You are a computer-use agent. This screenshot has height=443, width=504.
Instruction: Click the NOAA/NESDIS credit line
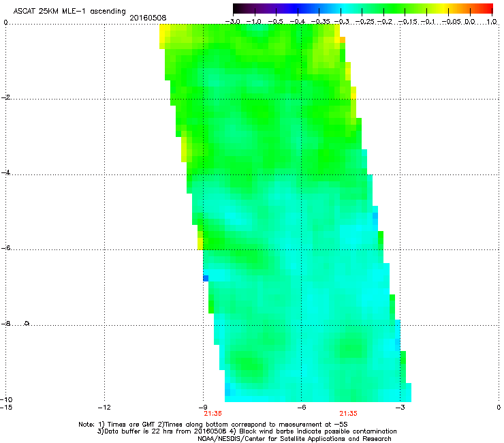(294, 439)
